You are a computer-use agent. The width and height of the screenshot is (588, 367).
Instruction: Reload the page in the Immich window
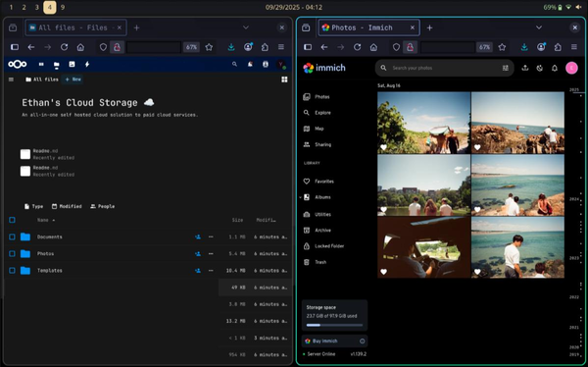click(x=358, y=47)
